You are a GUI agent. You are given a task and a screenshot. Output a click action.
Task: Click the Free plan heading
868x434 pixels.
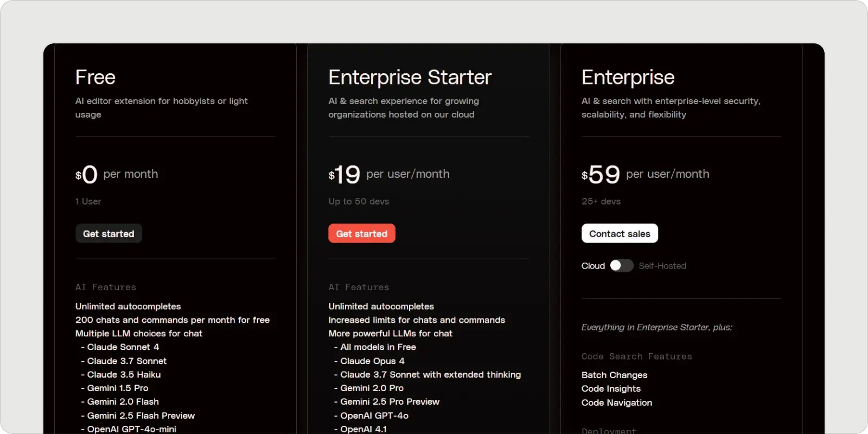(95, 78)
